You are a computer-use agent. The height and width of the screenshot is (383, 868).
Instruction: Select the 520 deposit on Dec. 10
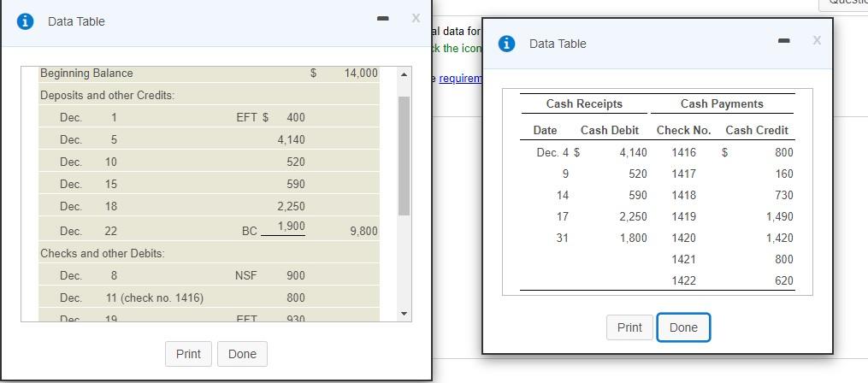click(296, 162)
